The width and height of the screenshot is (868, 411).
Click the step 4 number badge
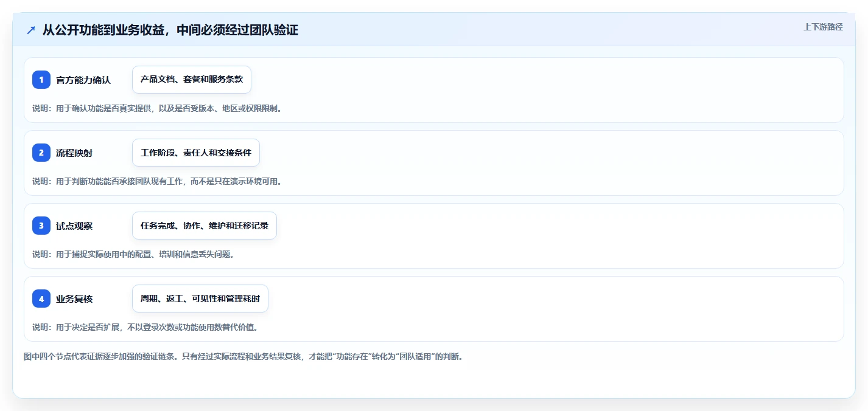(41, 299)
